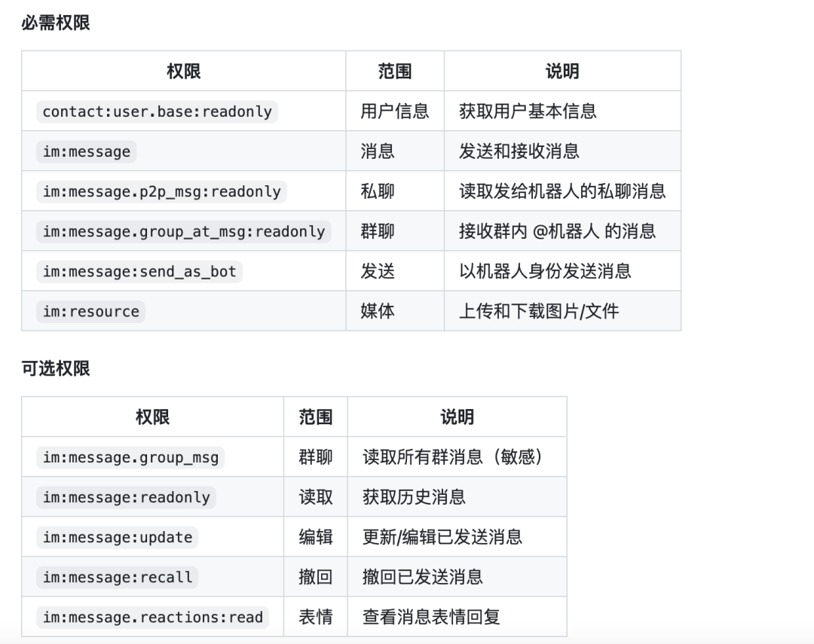
Task: Click the 可选权限 section heading
Action: [x=56, y=368]
